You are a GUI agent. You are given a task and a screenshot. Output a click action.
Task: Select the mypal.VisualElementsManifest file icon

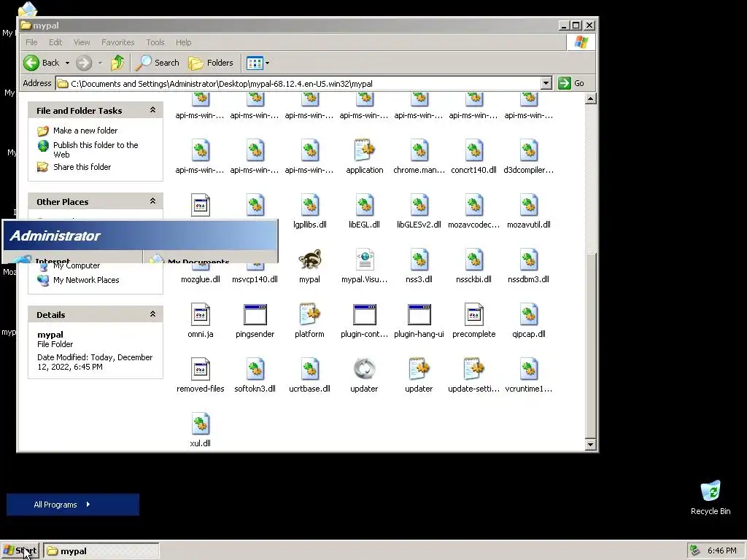click(x=365, y=260)
